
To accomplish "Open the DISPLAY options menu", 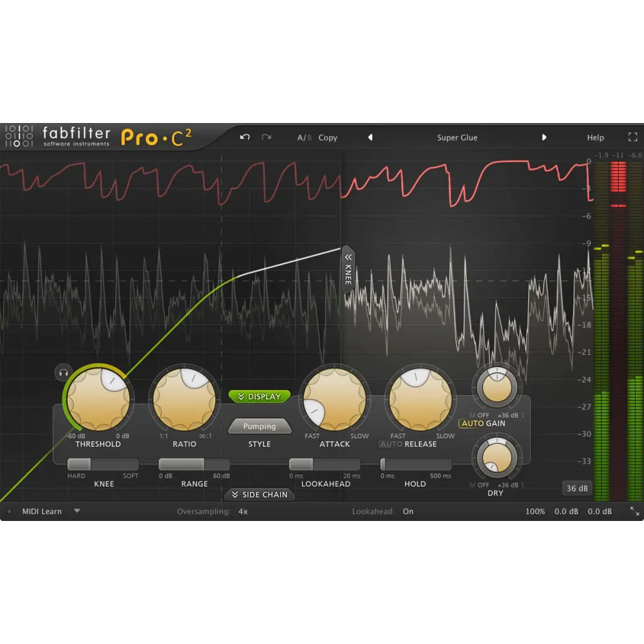I will [x=259, y=397].
